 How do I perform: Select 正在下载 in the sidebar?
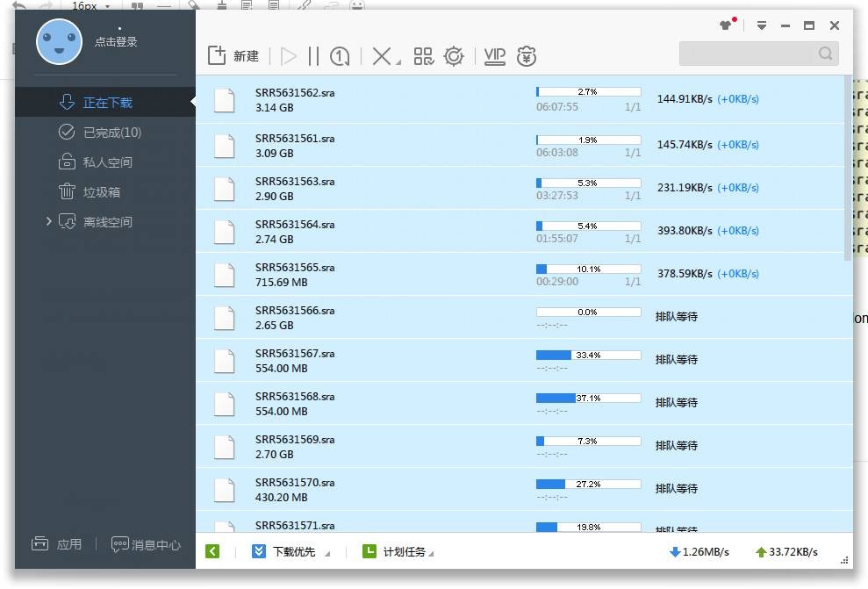tap(105, 102)
